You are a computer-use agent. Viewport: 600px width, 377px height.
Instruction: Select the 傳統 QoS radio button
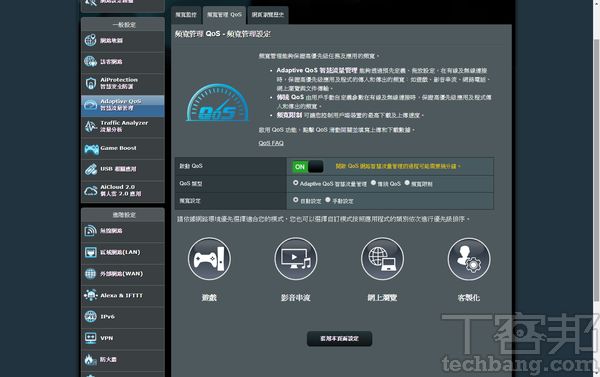coord(373,183)
